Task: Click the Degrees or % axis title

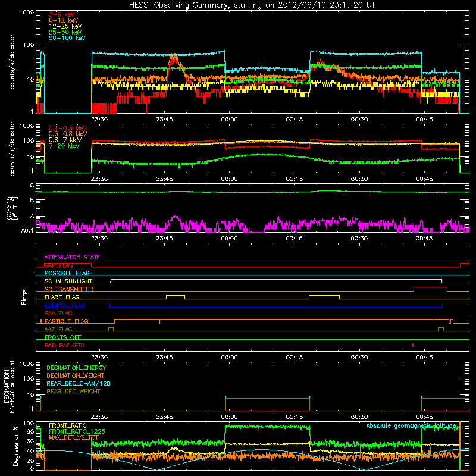Action: click(15, 446)
